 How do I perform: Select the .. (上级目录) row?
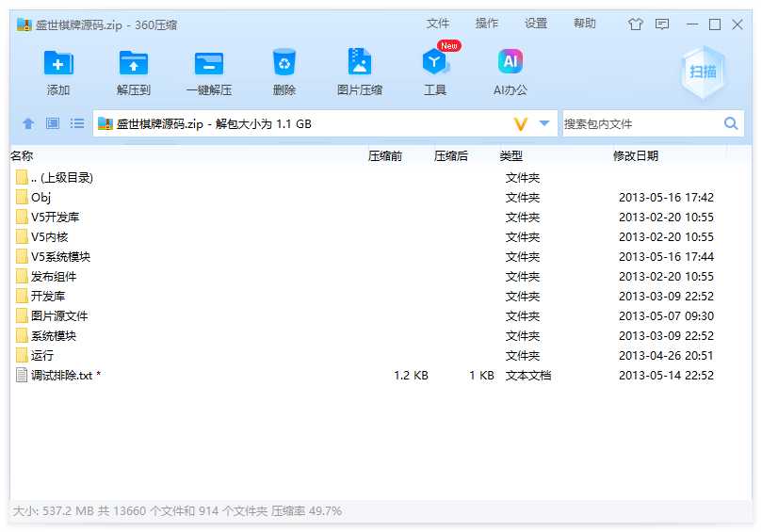(x=381, y=177)
